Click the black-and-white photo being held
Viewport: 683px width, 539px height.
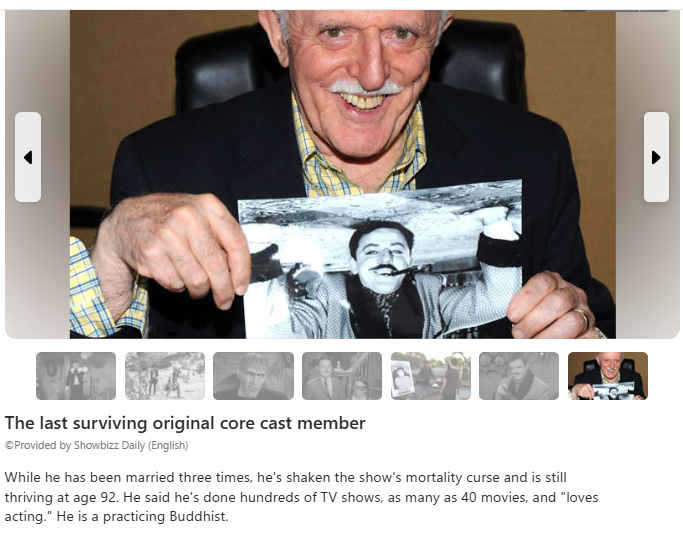point(380,260)
